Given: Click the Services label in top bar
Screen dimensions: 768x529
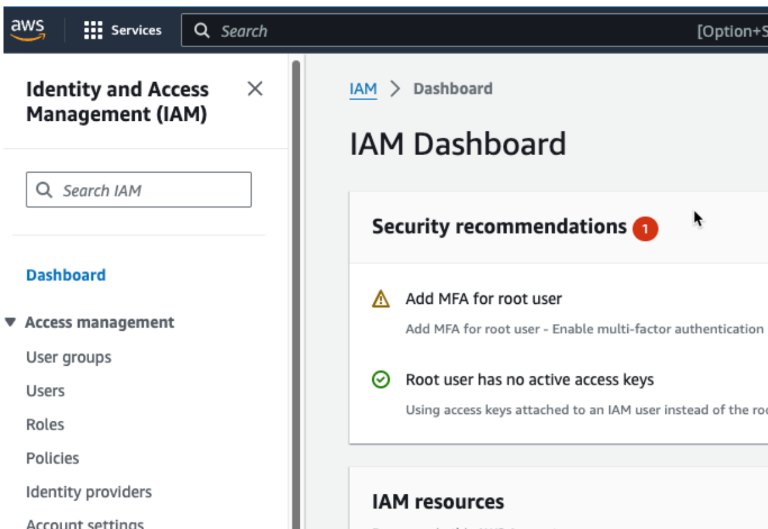Looking at the screenshot, I should 136,30.
